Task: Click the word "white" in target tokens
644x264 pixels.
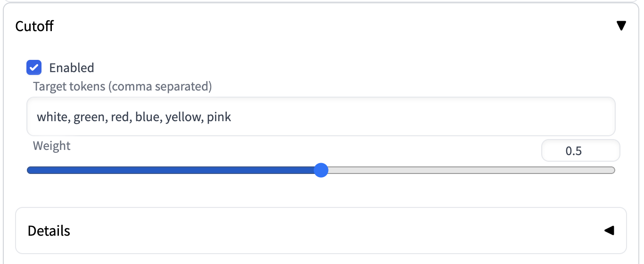Action: click(53, 116)
